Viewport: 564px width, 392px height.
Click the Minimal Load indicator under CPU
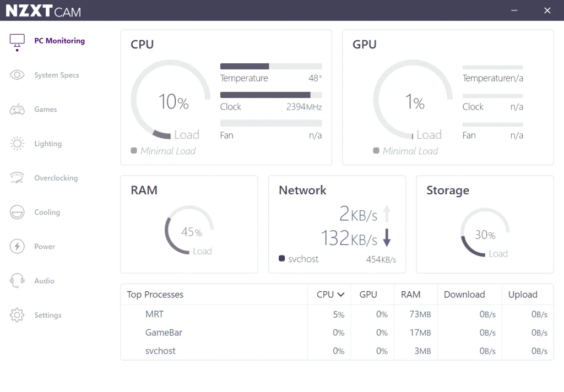163,150
